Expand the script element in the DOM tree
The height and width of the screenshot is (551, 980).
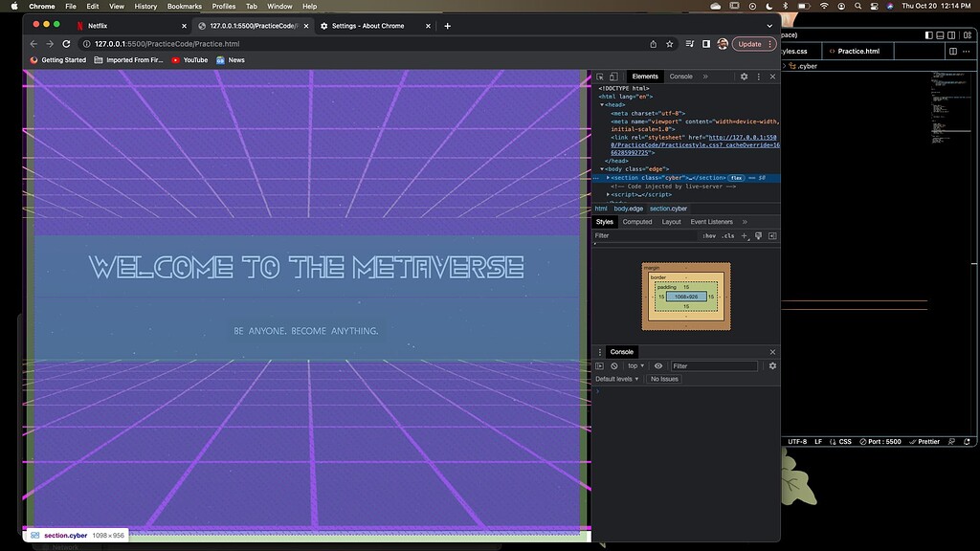[607, 195]
